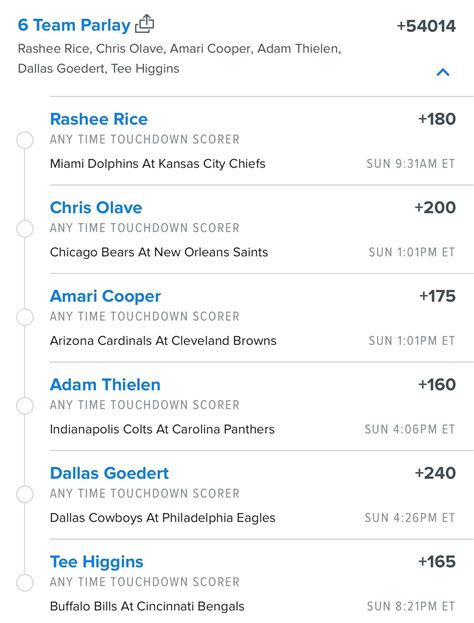Click the +240 odds for Dallas Goedert

[435, 473]
